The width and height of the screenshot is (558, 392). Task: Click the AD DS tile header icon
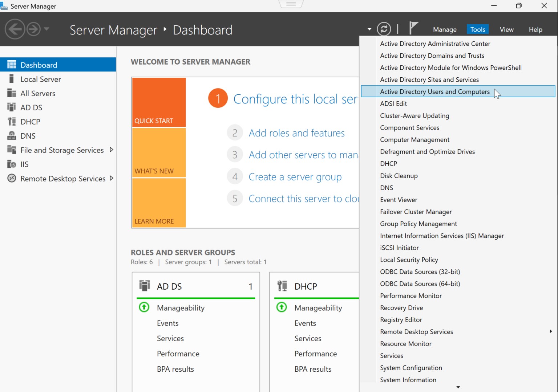tap(145, 286)
